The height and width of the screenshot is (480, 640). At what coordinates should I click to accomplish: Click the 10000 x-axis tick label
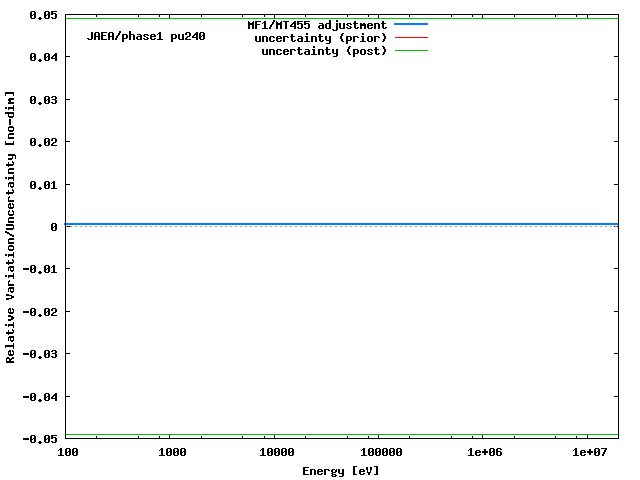click(x=273, y=453)
